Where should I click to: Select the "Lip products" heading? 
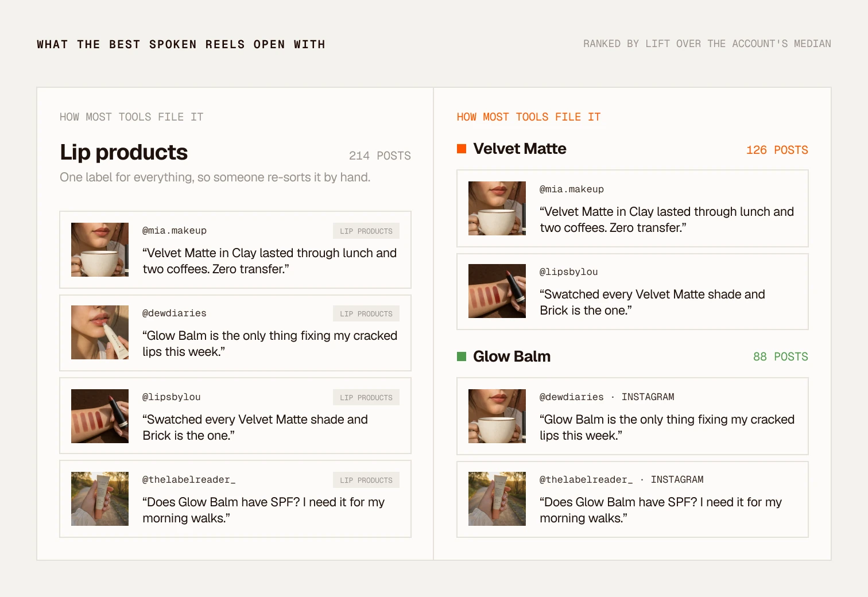pyautogui.click(x=124, y=152)
